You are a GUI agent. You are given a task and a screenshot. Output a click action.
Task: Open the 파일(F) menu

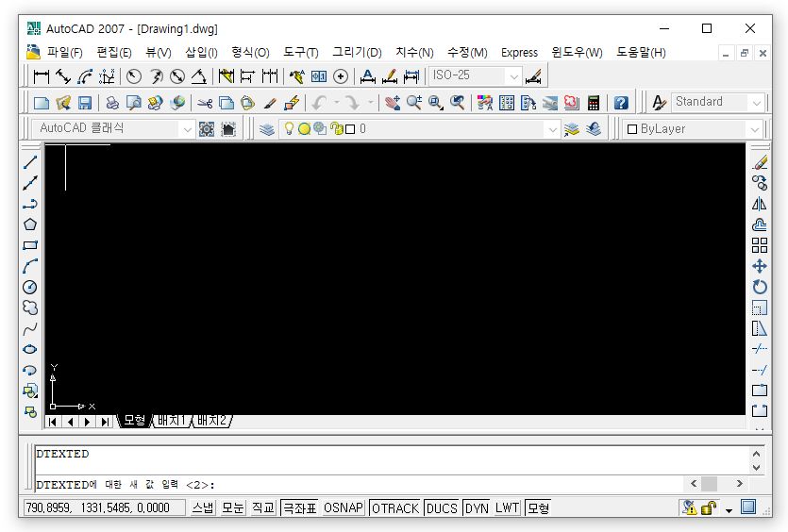[x=64, y=52]
